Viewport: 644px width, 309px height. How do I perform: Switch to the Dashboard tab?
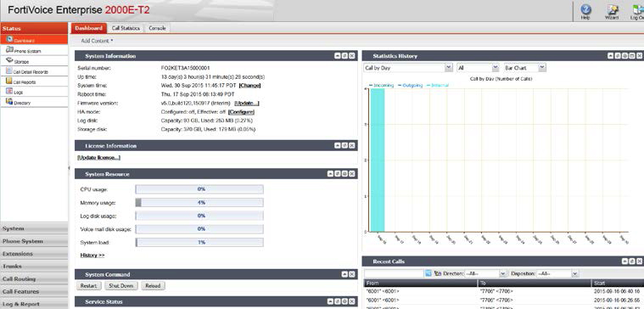89,28
